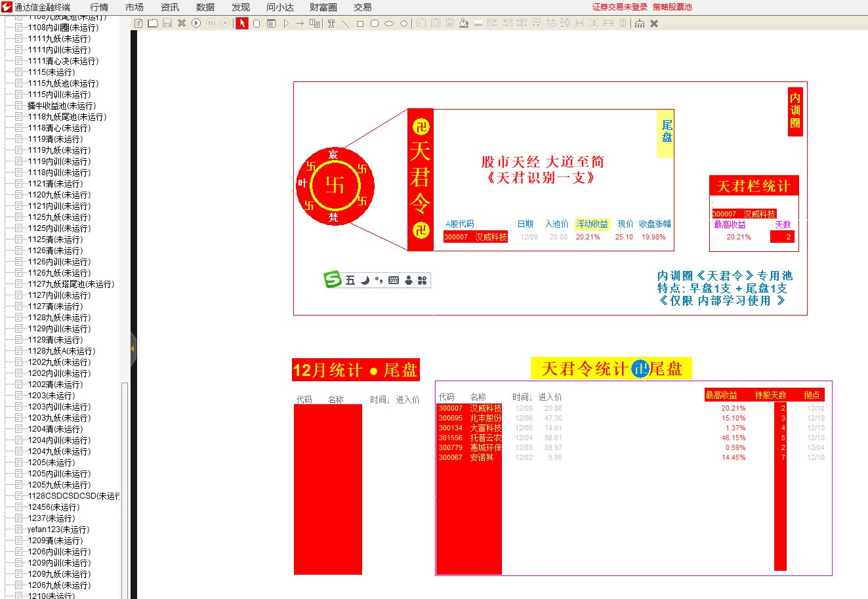Click the align right toolbar icon
868x599 pixels.
[x=506, y=24]
